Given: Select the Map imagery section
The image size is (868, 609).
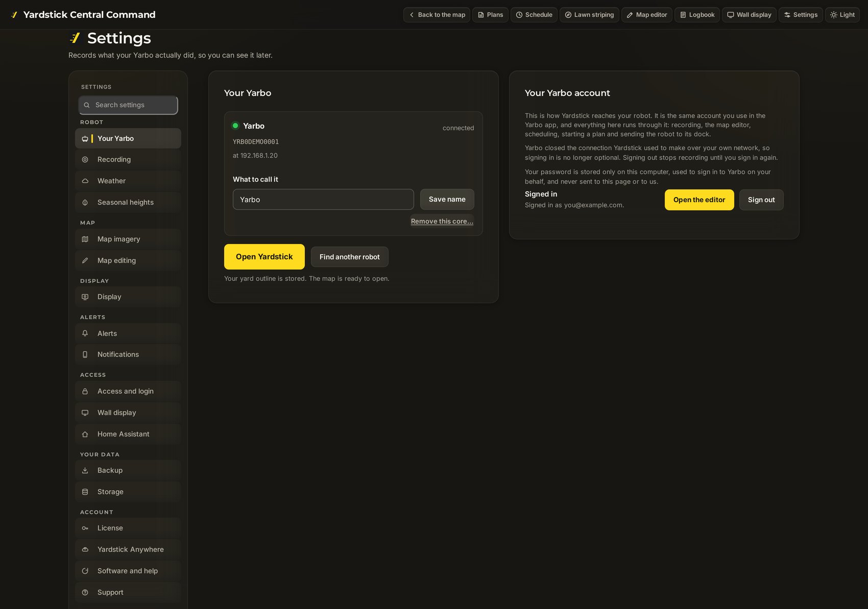Looking at the screenshot, I should [x=128, y=239].
